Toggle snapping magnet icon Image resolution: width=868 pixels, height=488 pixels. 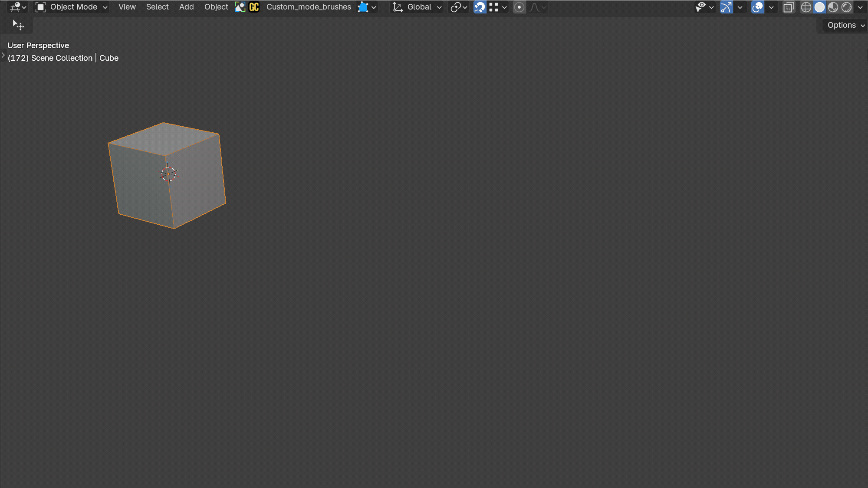click(x=480, y=7)
